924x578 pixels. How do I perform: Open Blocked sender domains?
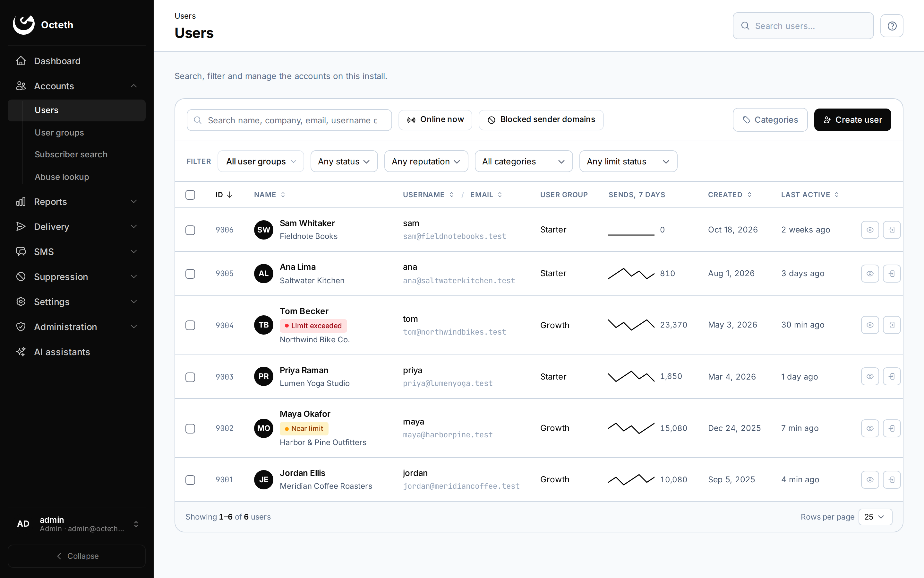(x=541, y=120)
